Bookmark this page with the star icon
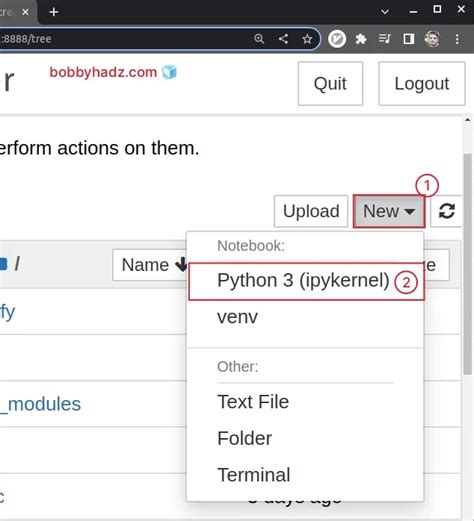The width and height of the screenshot is (474, 521). (x=307, y=39)
